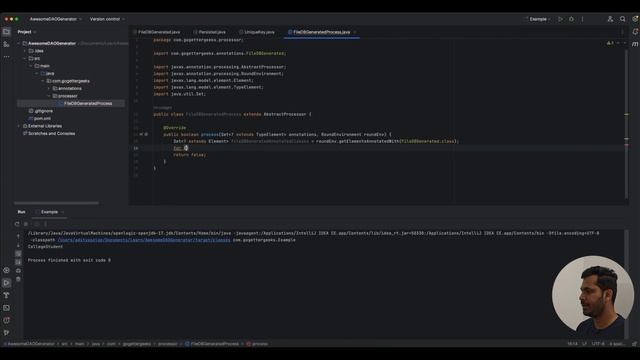Rerun Example with the rerun icon
This screenshot has width=640, height=360.
[17, 224]
